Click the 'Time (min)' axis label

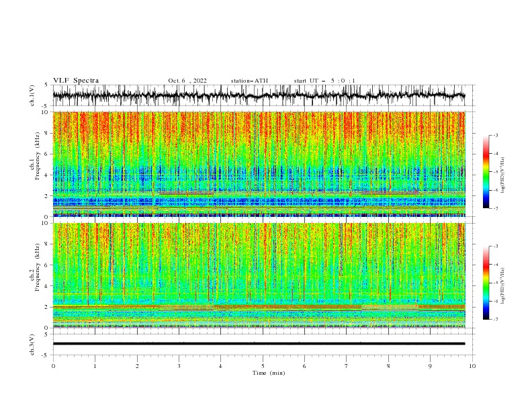pos(269,373)
